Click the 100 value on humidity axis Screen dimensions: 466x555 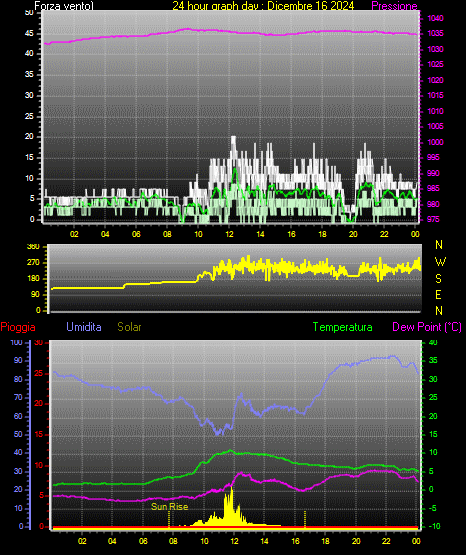17,342
